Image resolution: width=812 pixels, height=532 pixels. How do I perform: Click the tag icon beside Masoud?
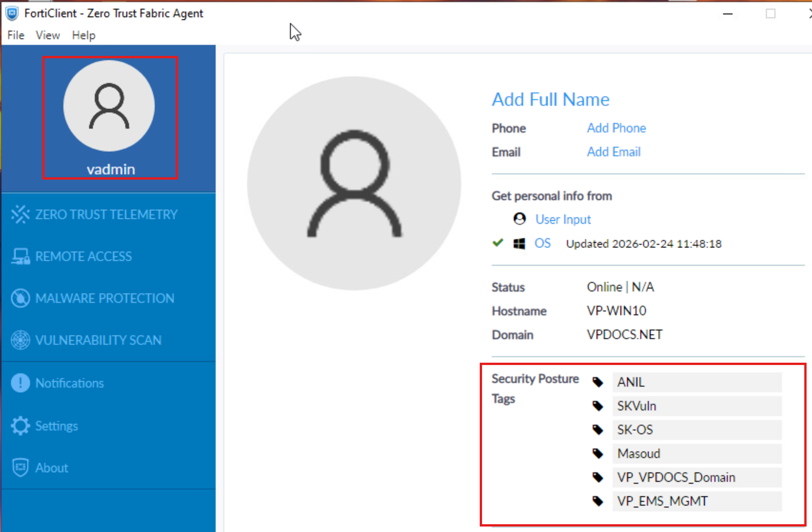point(597,453)
